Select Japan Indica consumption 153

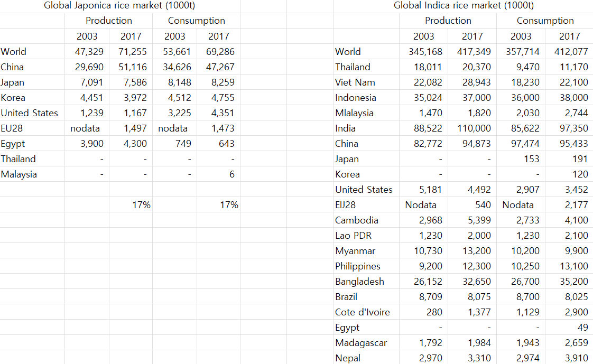[x=531, y=159]
